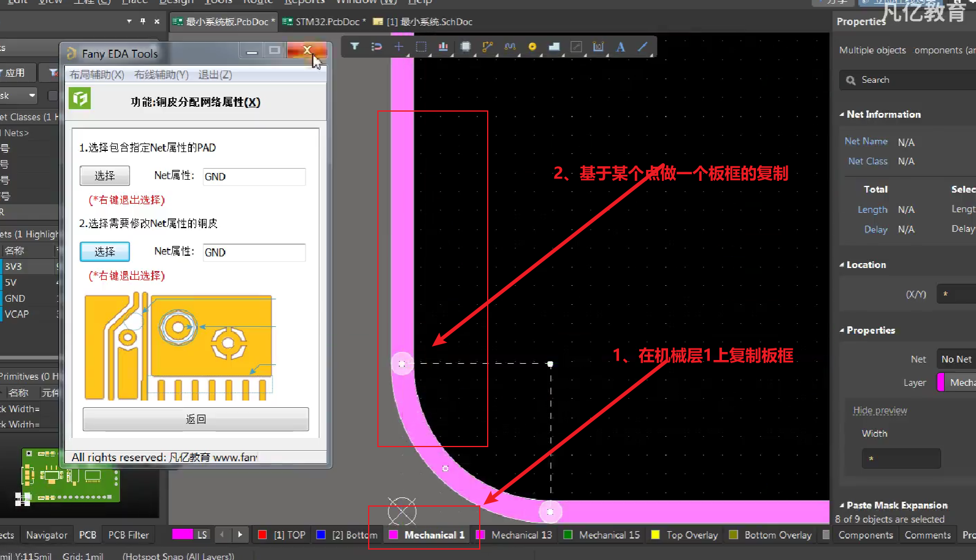Click the green Fany logo icon
The height and width of the screenshot is (560, 976).
[80, 98]
